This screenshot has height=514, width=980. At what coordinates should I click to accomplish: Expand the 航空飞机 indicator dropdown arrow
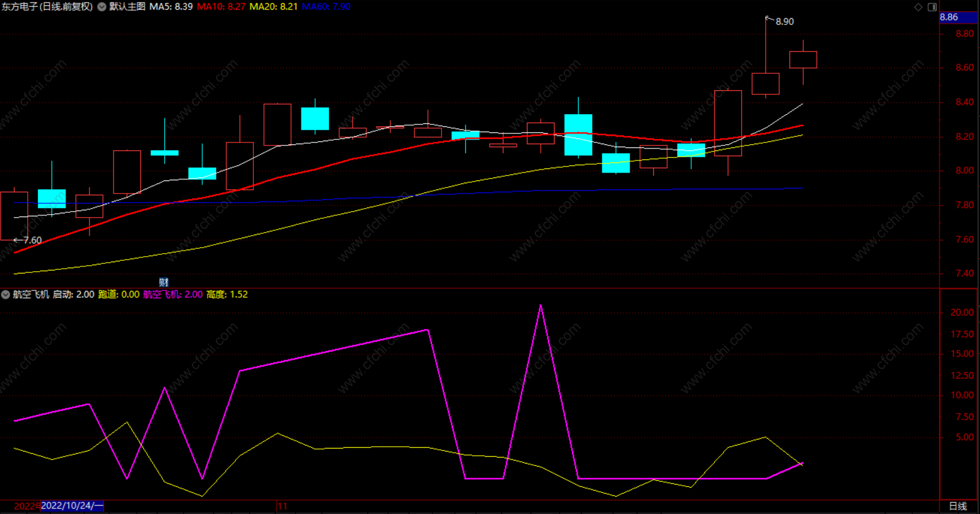coord(5,295)
